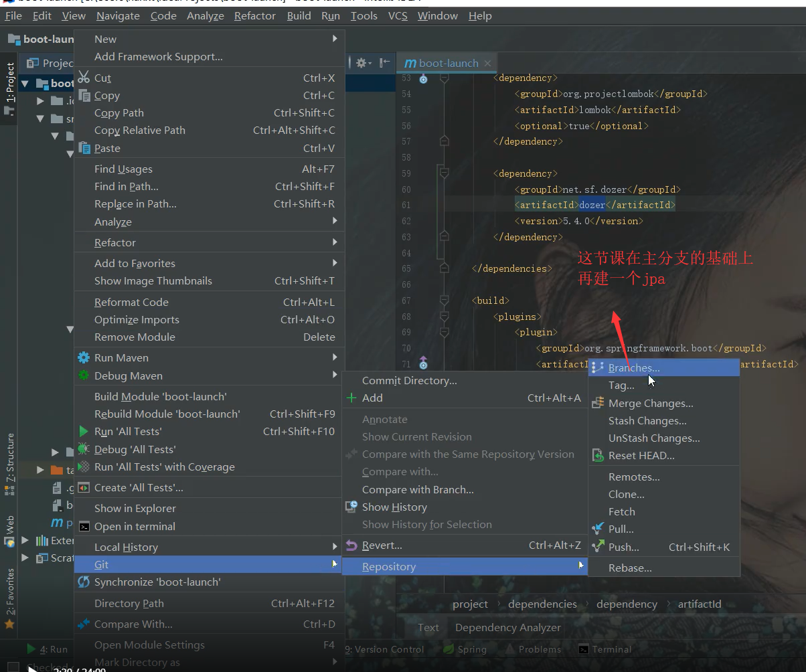The height and width of the screenshot is (672, 806).
Task: Expand the Local History submenu
Action: pos(335,546)
